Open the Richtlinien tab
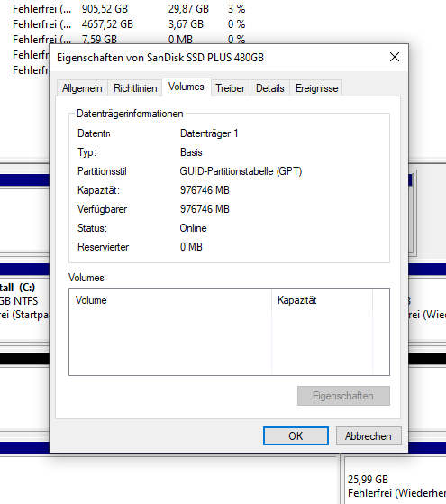The width and height of the screenshot is (446, 504). click(x=135, y=88)
